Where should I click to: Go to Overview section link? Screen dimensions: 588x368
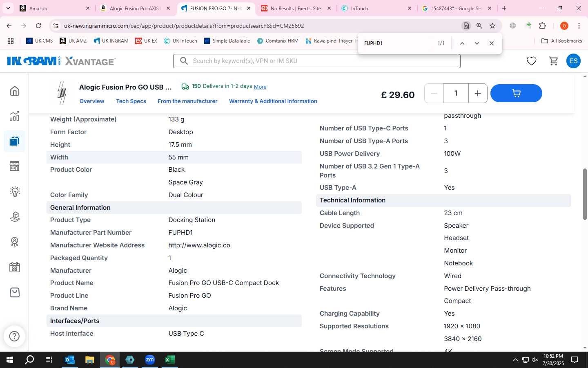92,101
